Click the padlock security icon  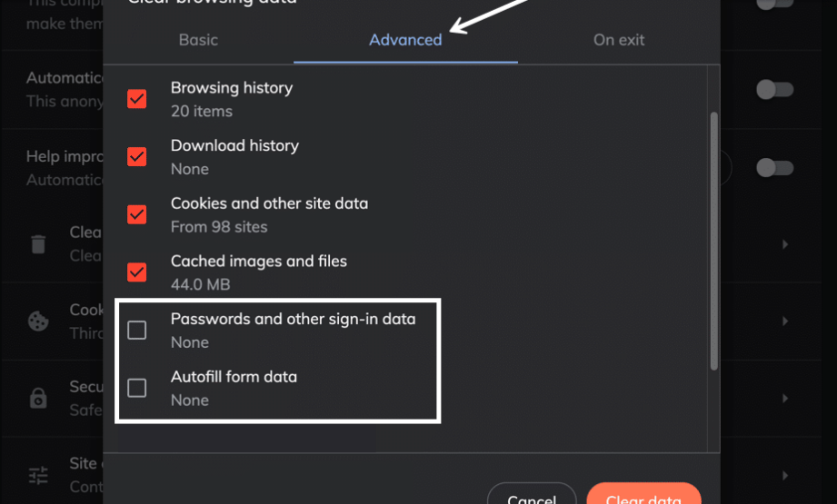click(38, 398)
